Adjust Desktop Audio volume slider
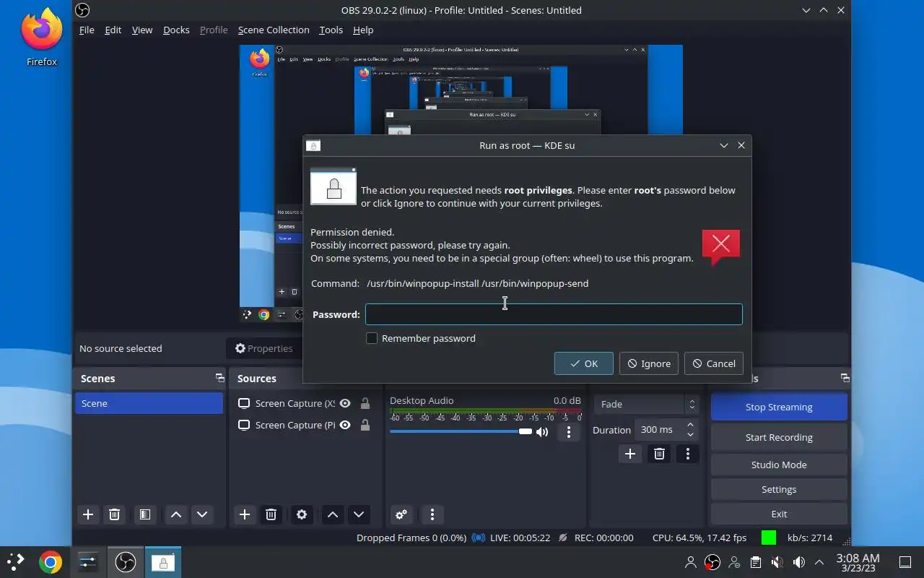 (x=461, y=431)
